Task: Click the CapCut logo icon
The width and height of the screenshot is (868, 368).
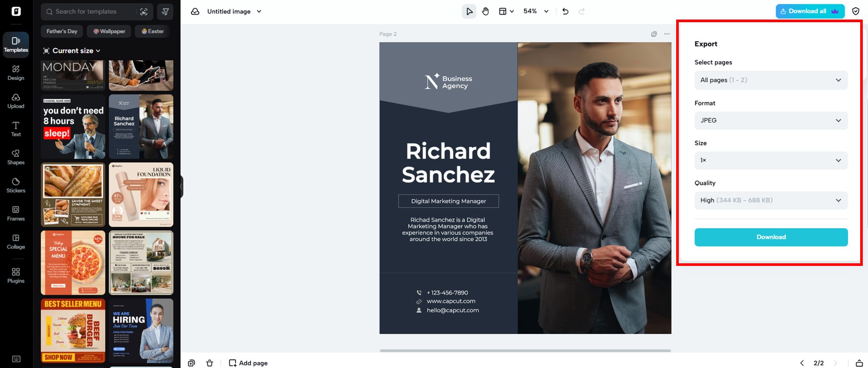Action: coord(16,11)
